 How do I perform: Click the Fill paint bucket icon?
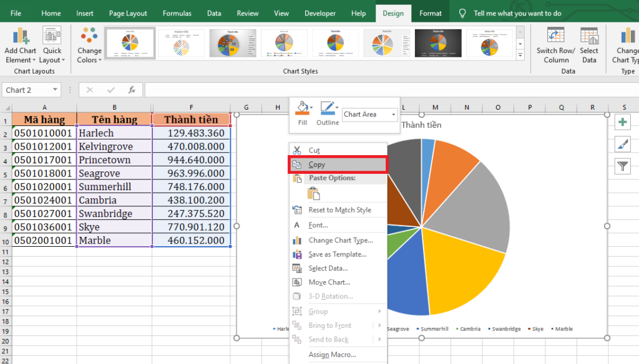pyautogui.click(x=302, y=107)
